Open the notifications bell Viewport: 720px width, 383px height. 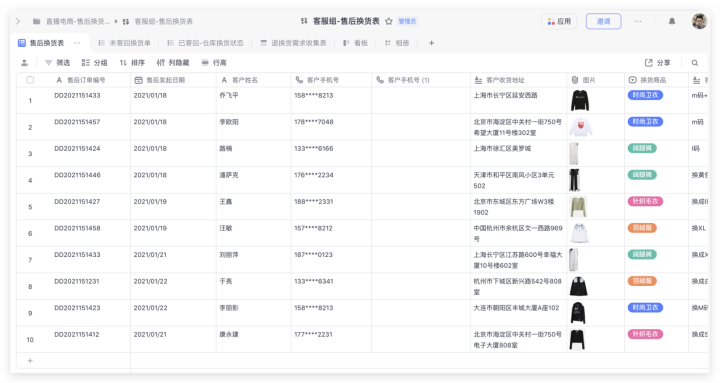(x=672, y=21)
